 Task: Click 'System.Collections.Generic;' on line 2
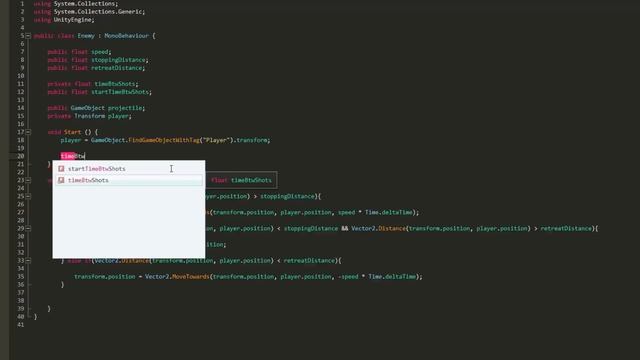[x=99, y=12]
